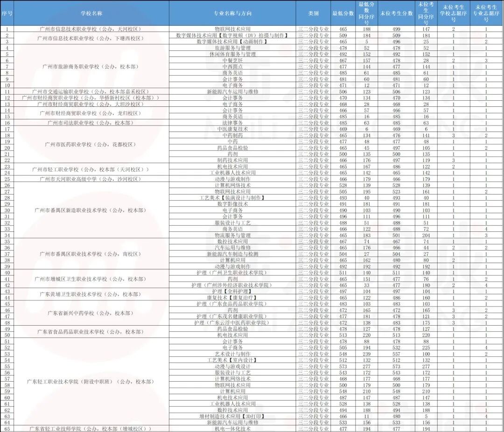
Task: Click 数字媒体技术应用【动画制作】 major
Action: coord(233,42)
